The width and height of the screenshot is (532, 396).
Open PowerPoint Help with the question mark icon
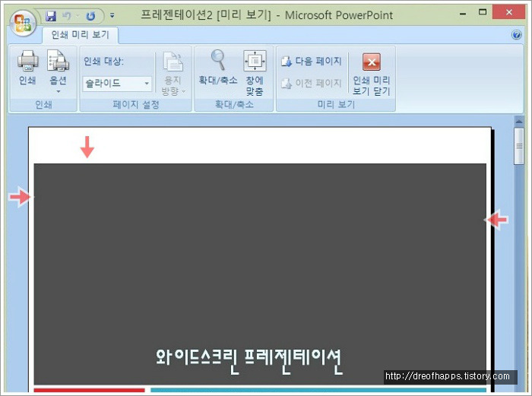(516, 35)
